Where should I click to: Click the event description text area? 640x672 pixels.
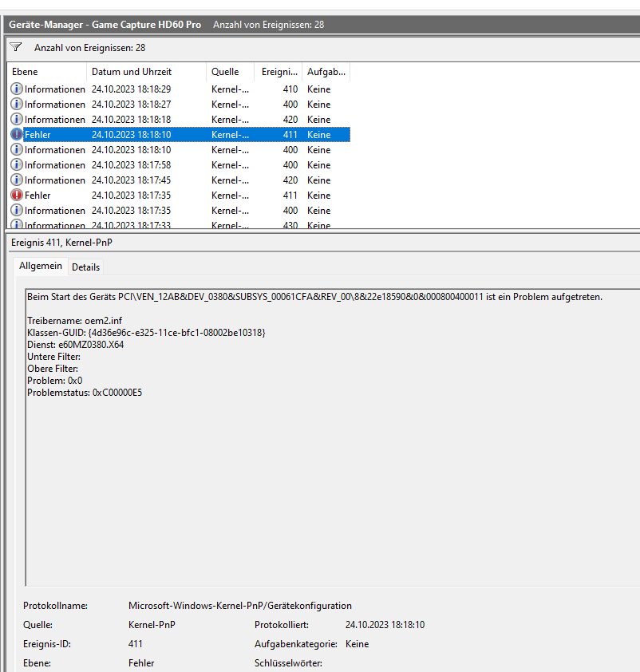tap(333, 437)
